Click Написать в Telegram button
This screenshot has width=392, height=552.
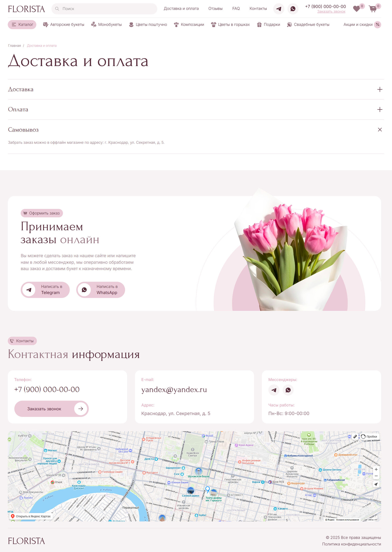[x=45, y=290]
